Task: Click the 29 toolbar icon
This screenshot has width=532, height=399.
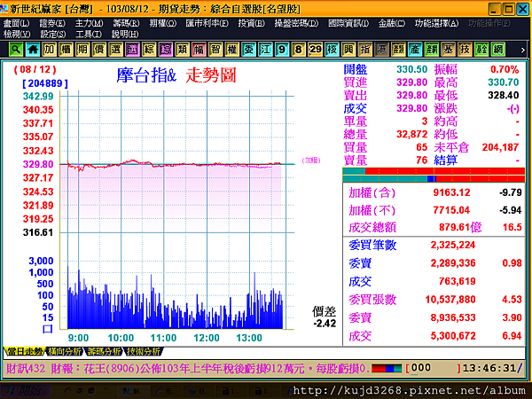Action: (x=315, y=50)
